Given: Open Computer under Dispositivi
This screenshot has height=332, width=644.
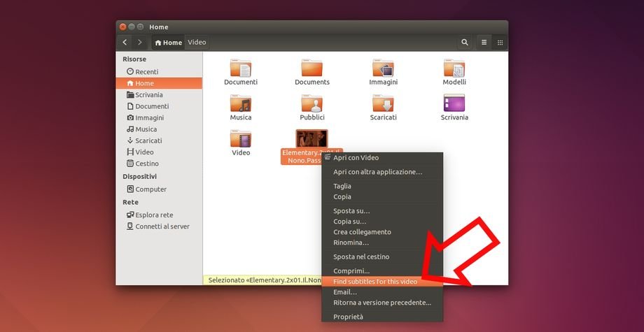Looking at the screenshot, I should [x=150, y=189].
